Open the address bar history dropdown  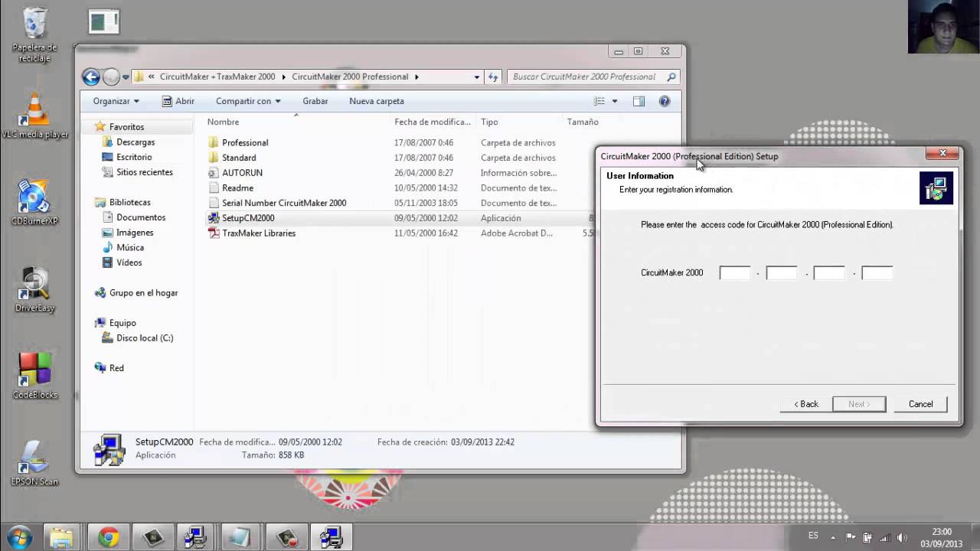[x=476, y=77]
